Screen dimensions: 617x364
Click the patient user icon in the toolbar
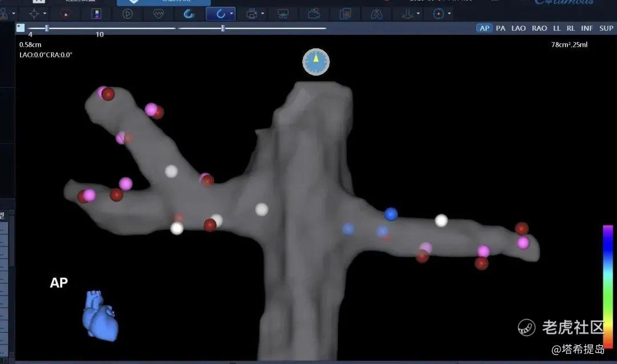[3, 14]
